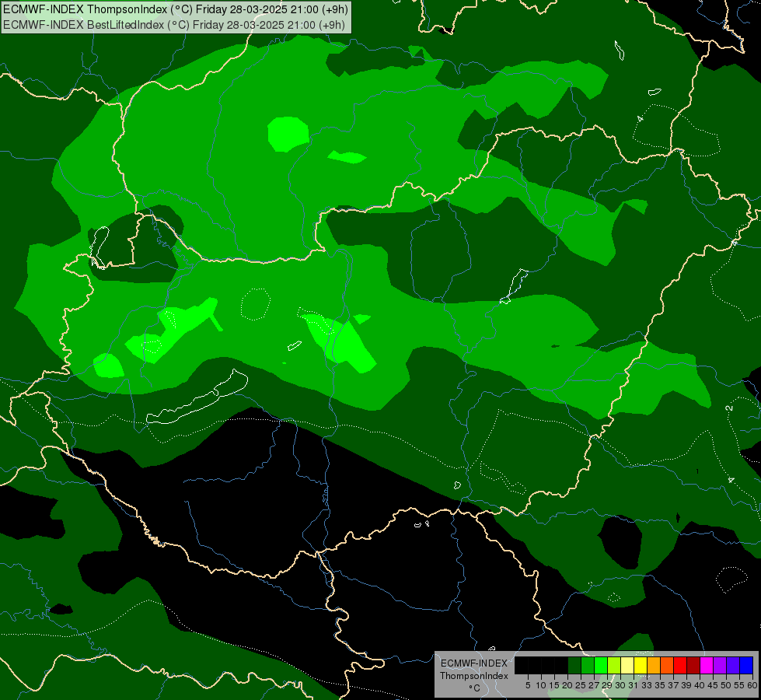Click the violet 50–55 legend swatch
Image resolution: width=761 pixels, height=700 pixels.
click(x=733, y=665)
